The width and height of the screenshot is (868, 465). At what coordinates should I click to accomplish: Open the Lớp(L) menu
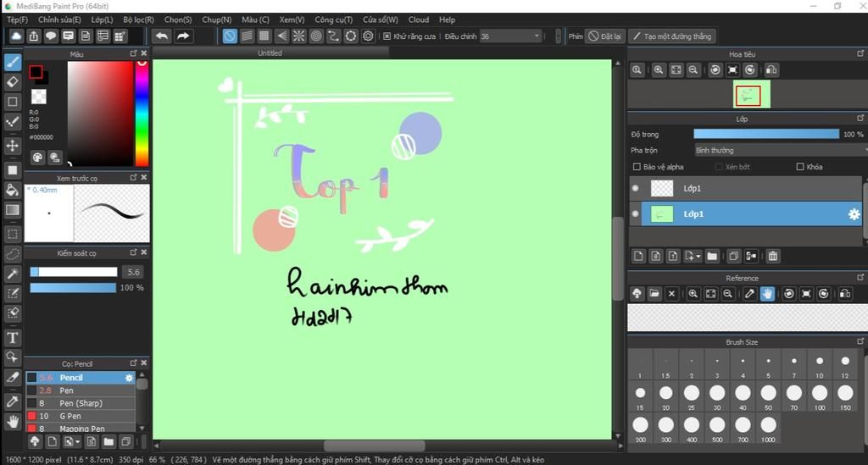point(102,19)
